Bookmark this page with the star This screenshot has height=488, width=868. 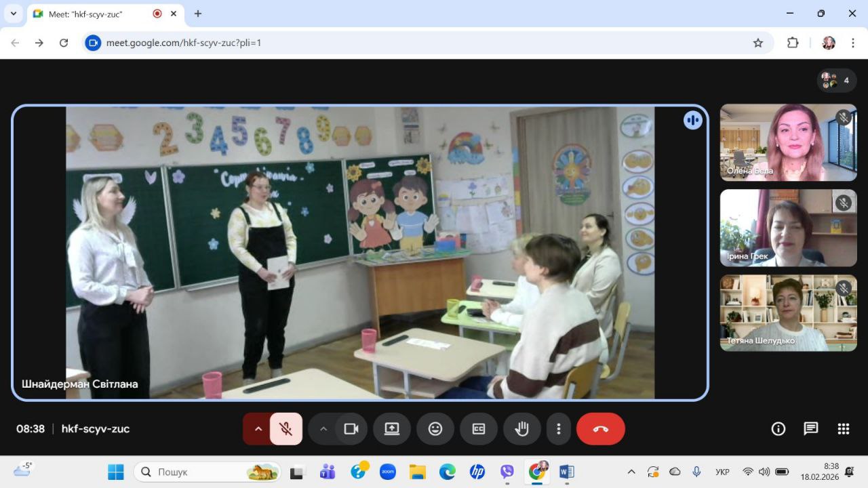(757, 42)
